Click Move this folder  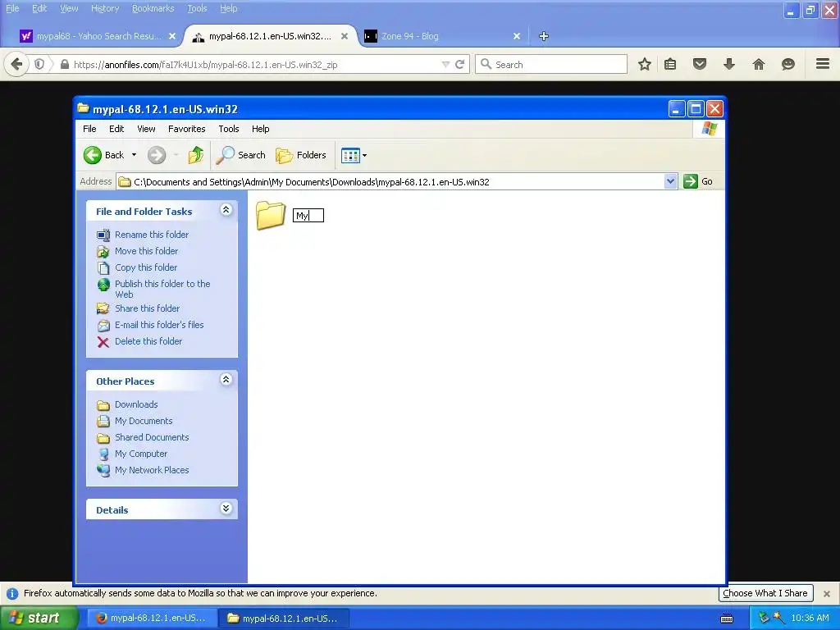[x=146, y=251]
